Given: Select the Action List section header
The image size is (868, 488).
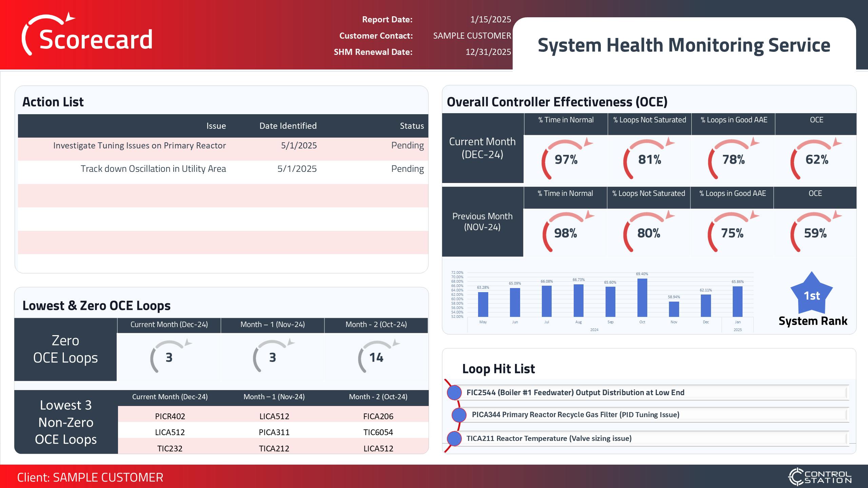Looking at the screenshot, I should 53,102.
